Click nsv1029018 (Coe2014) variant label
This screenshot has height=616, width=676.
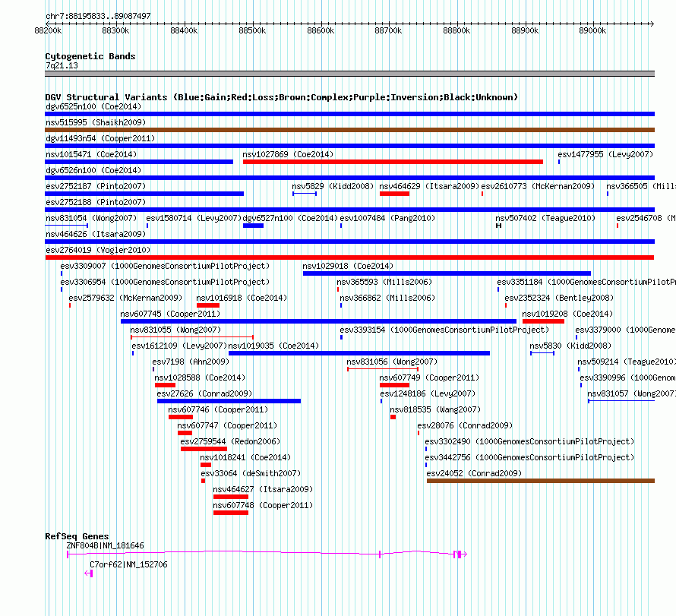coord(348,266)
